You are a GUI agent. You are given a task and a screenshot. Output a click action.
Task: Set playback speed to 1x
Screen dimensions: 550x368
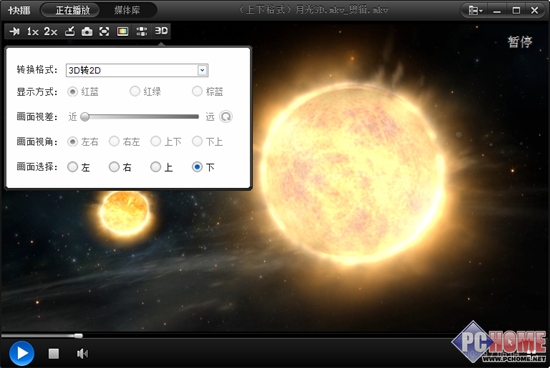coord(33,32)
